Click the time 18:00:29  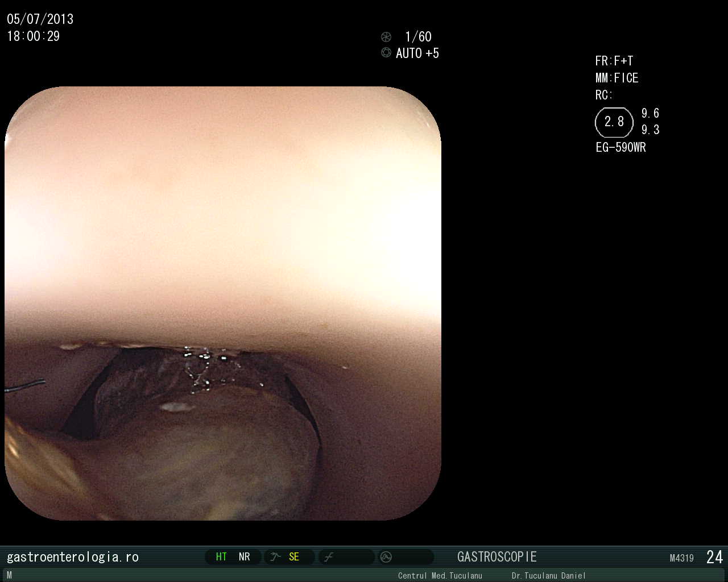[x=34, y=36]
